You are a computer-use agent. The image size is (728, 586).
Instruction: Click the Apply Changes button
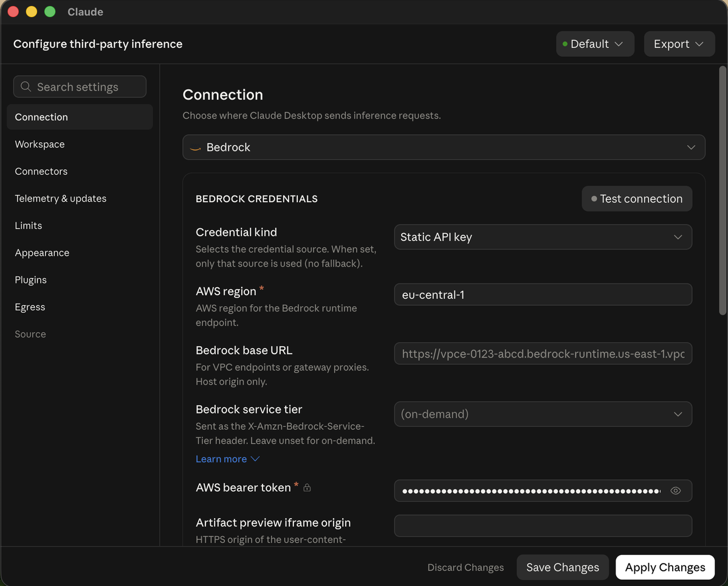tap(665, 567)
